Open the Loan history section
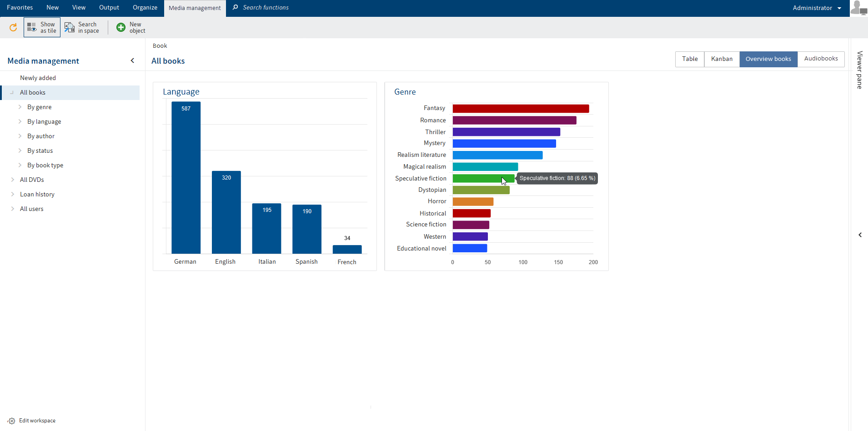This screenshot has height=431, width=868. click(37, 194)
